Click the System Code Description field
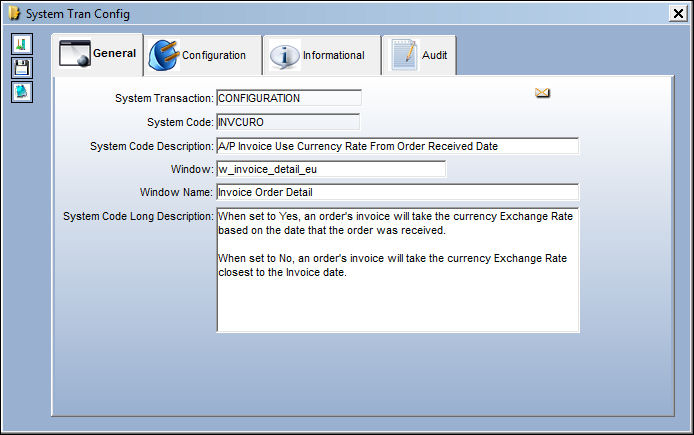694x435 pixels. [x=397, y=146]
